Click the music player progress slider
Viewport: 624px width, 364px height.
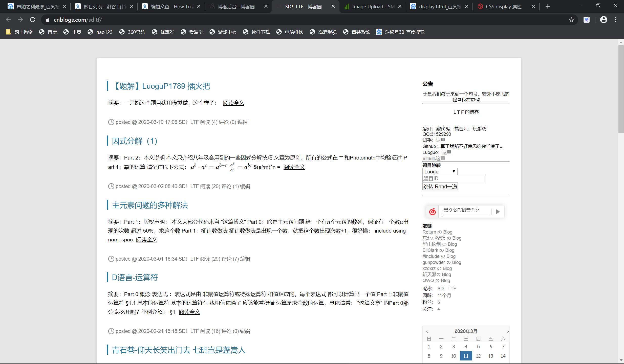(465, 215)
